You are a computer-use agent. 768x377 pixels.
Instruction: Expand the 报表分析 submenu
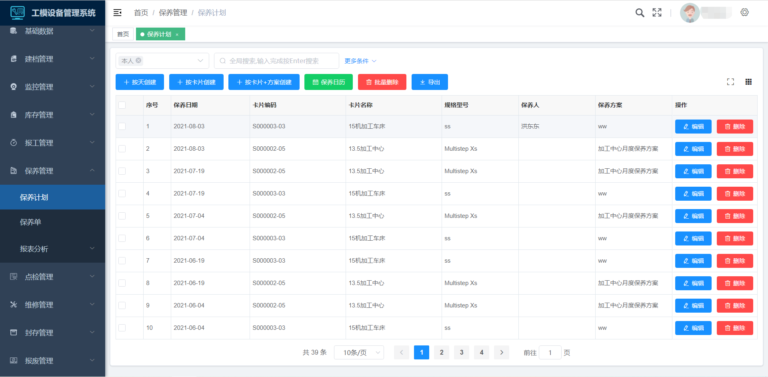pos(52,249)
